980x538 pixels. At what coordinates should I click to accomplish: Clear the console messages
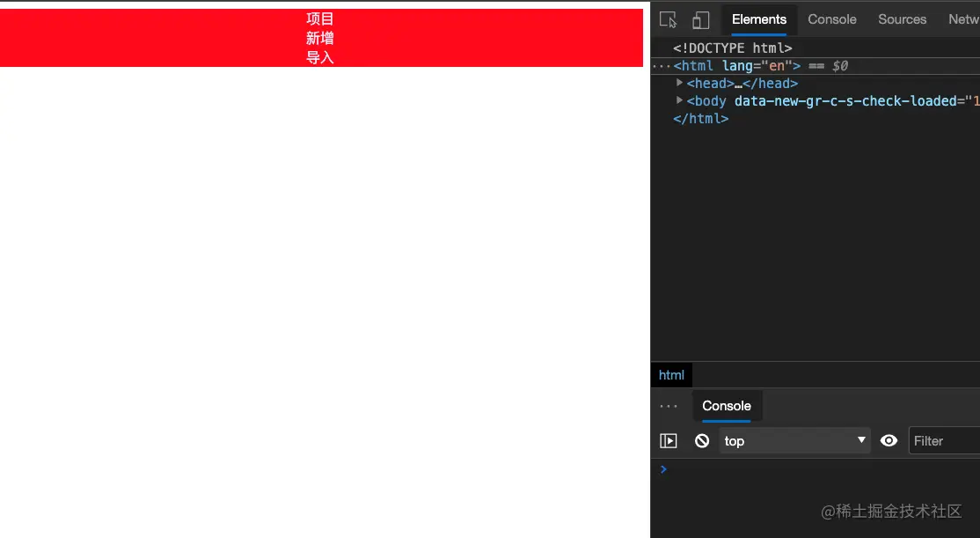click(x=701, y=440)
